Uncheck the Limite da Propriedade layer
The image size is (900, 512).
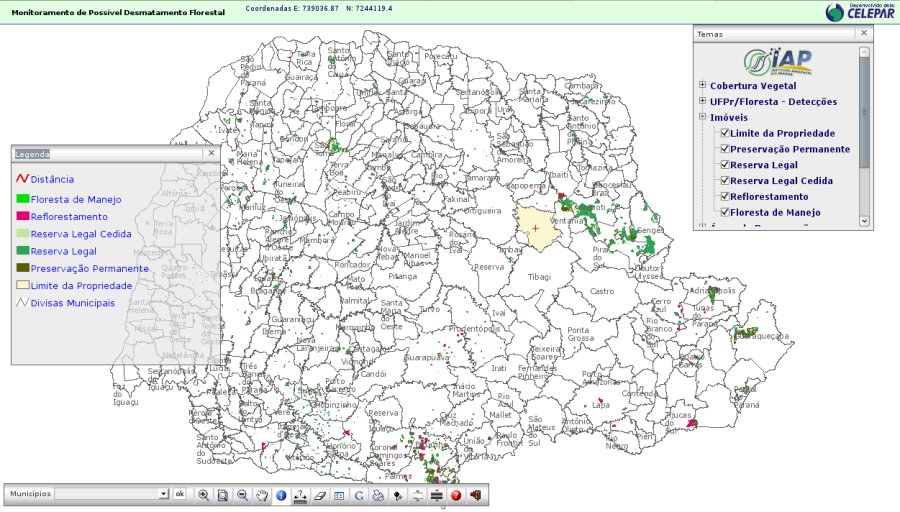(x=725, y=133)
